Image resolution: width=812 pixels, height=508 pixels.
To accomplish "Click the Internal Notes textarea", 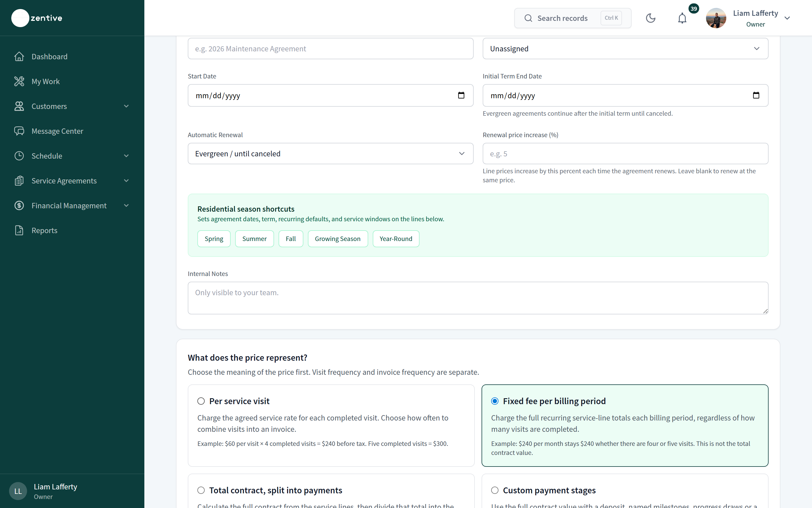I will pyautogui.click(x=478, y=298).
